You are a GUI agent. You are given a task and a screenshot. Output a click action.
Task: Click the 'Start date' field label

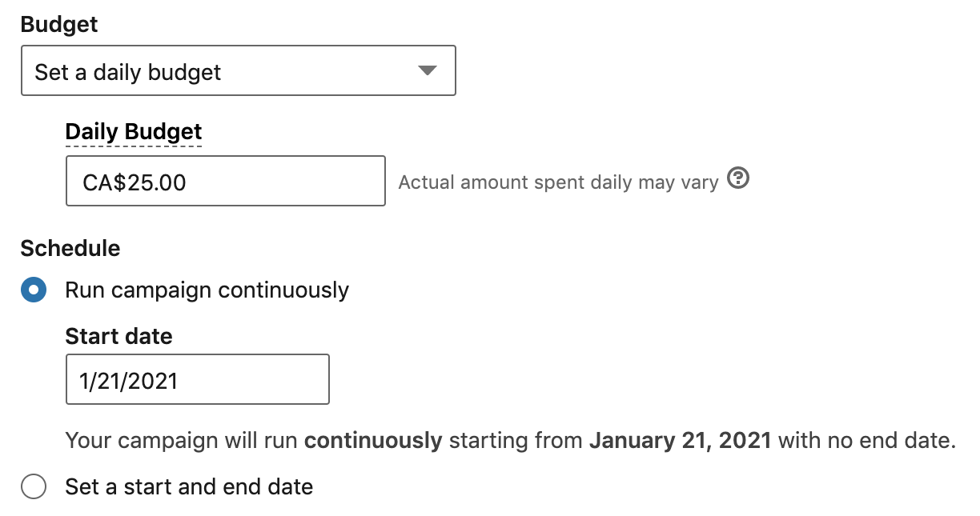point(118,336)
